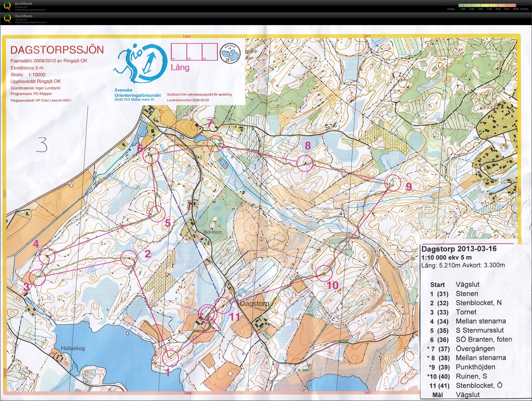
Task: Click the 'Hallaskog' place name
Action: (73, 348)
